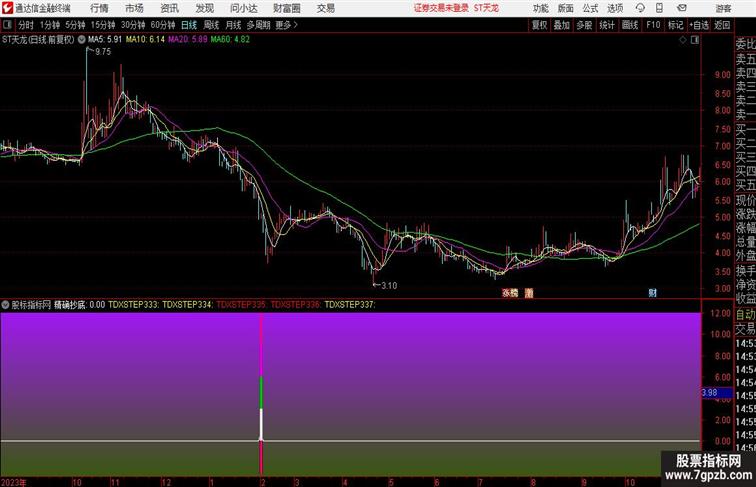The height and width of the screenshot is (487, 756).
Task: Click the TDXSTEP337 indicator label
Action: 350,305
